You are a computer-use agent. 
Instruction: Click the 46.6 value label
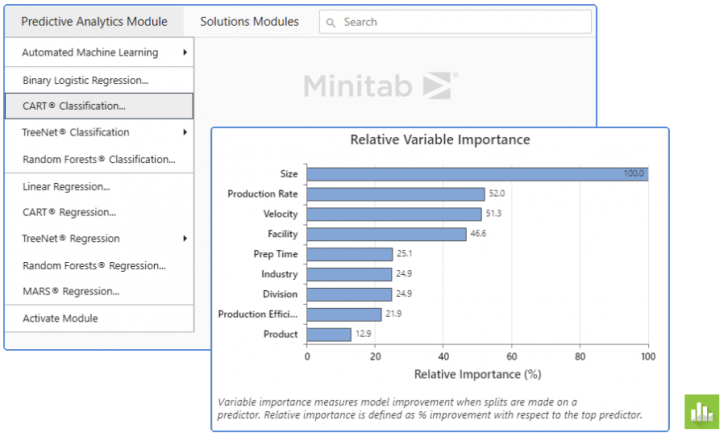478,234
